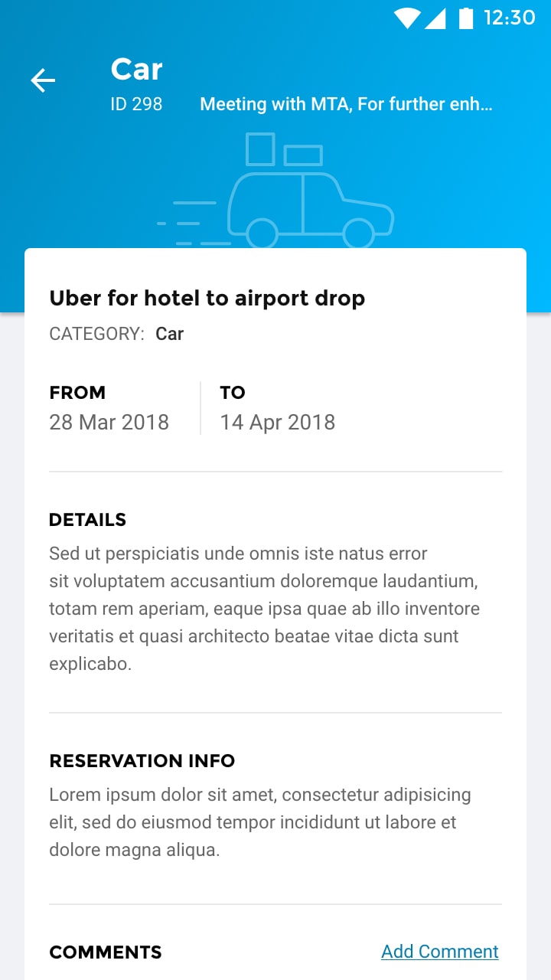This screenshot has width=551, height=980.
Task: Tap the Sed ut perspiciatis details paragraph
Action: click(265, 609)
